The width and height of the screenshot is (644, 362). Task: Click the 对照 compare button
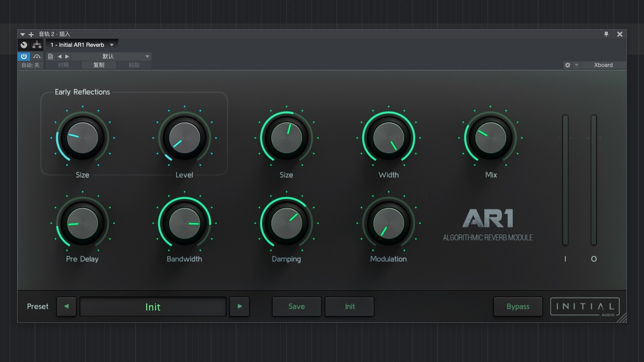click(x=63, y=65)
